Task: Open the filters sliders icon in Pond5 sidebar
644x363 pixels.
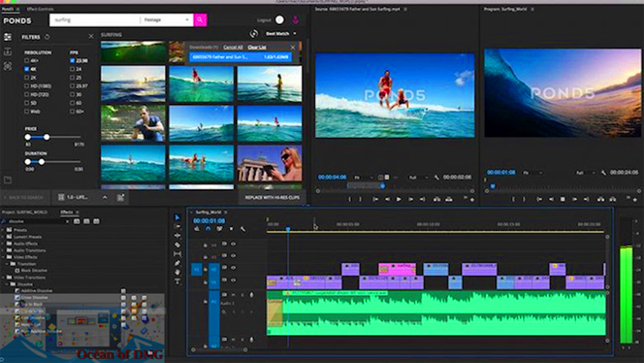Action: tap(8, 37)
